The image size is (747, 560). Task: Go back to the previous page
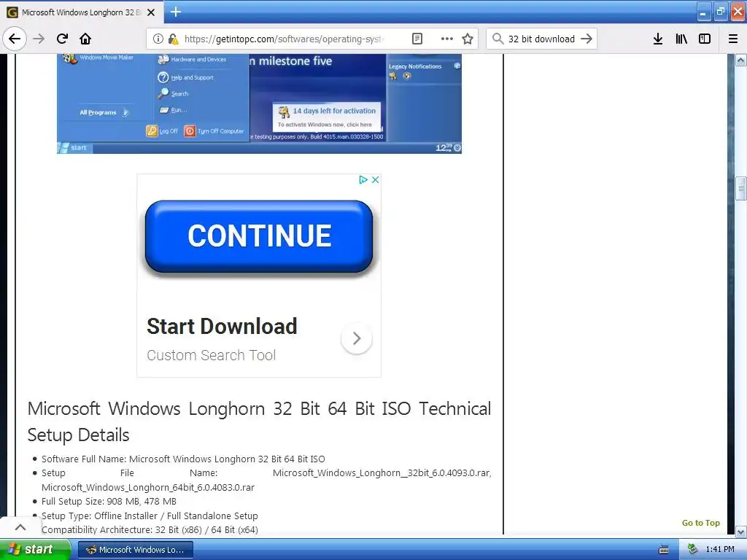pos(15,39)
